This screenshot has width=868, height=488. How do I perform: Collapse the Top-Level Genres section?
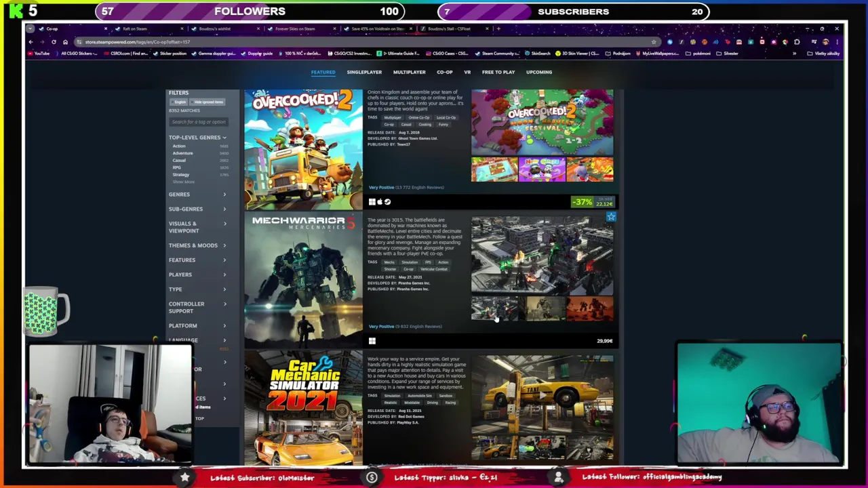(x=197, y=138)
